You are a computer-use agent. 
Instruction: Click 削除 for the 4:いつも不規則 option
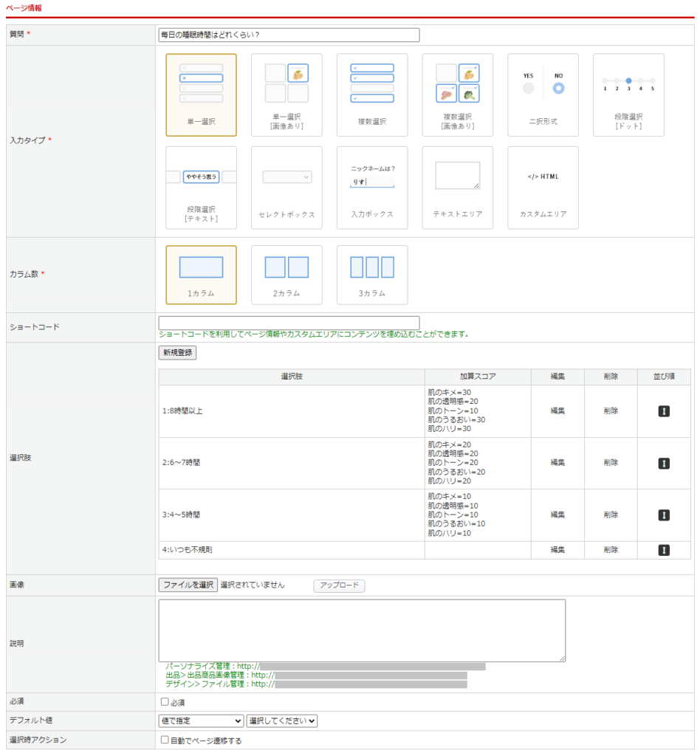click(611, 550)
